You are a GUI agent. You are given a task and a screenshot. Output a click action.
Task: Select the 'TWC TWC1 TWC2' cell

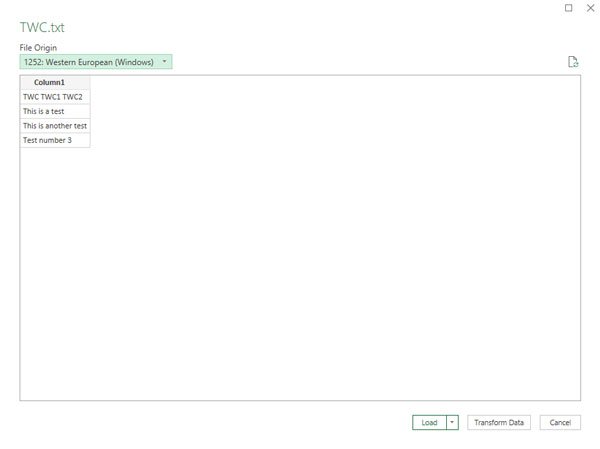55,97
